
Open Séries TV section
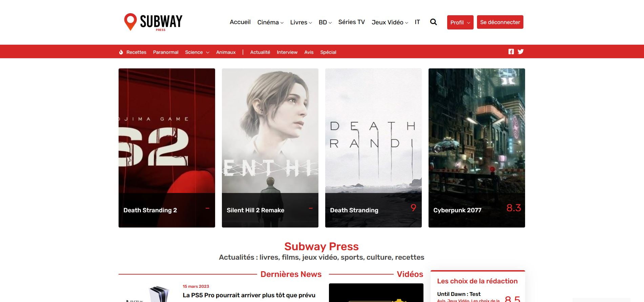(351, 22)
